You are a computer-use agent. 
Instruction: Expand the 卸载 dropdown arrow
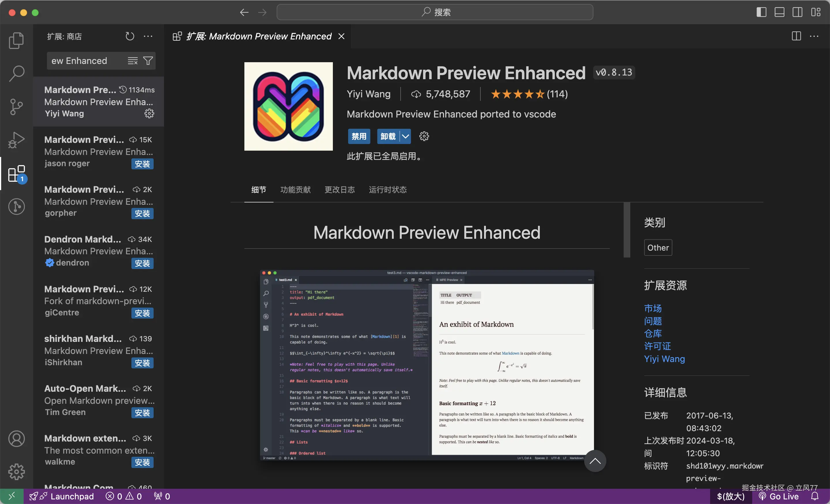click(x=405, y=136)
